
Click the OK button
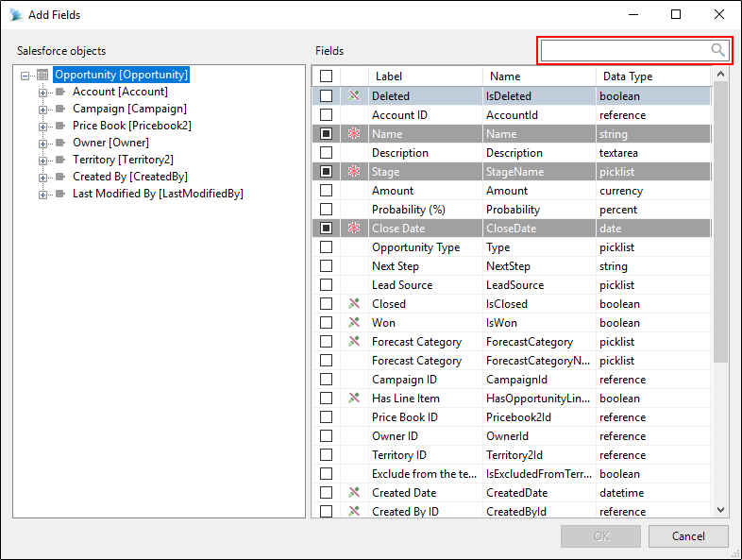click(x=601, y=535)
